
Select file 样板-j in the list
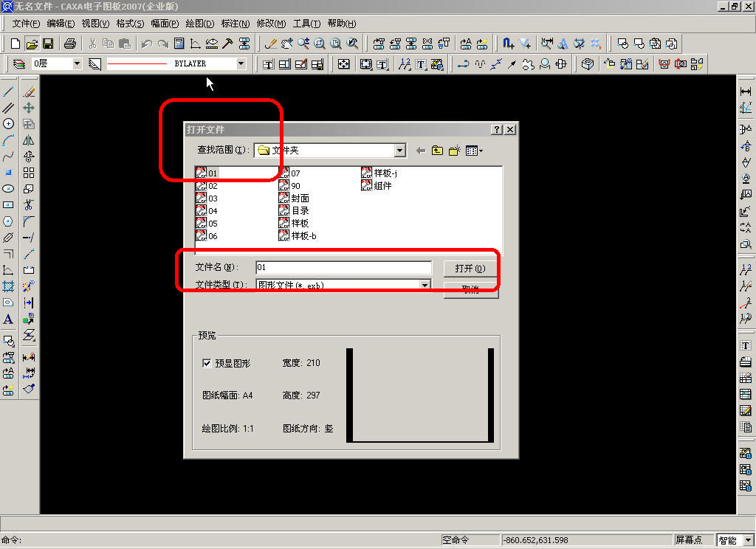379,173
